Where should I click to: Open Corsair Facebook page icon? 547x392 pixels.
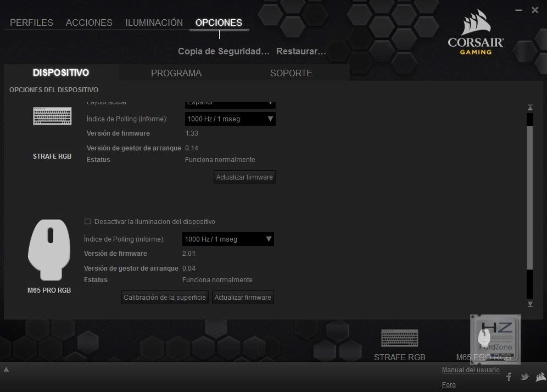[509, 377]
